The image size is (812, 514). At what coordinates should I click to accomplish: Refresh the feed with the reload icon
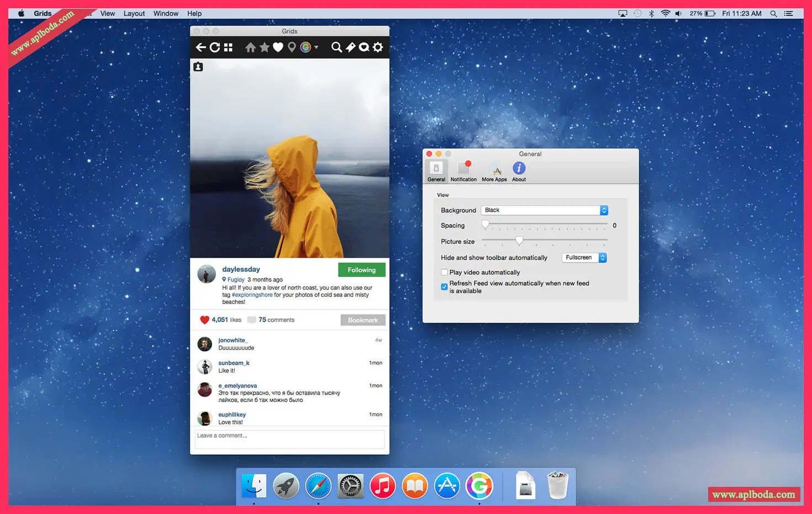pos(215,48)
